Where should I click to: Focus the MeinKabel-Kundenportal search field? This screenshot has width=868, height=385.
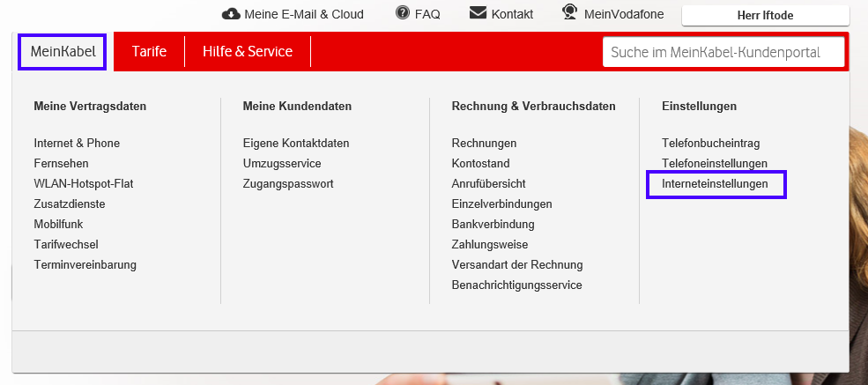pos(723,53)
